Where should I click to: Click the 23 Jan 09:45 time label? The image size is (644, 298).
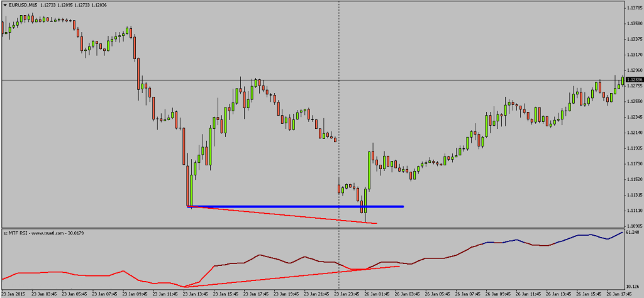(x=136, y=294)
